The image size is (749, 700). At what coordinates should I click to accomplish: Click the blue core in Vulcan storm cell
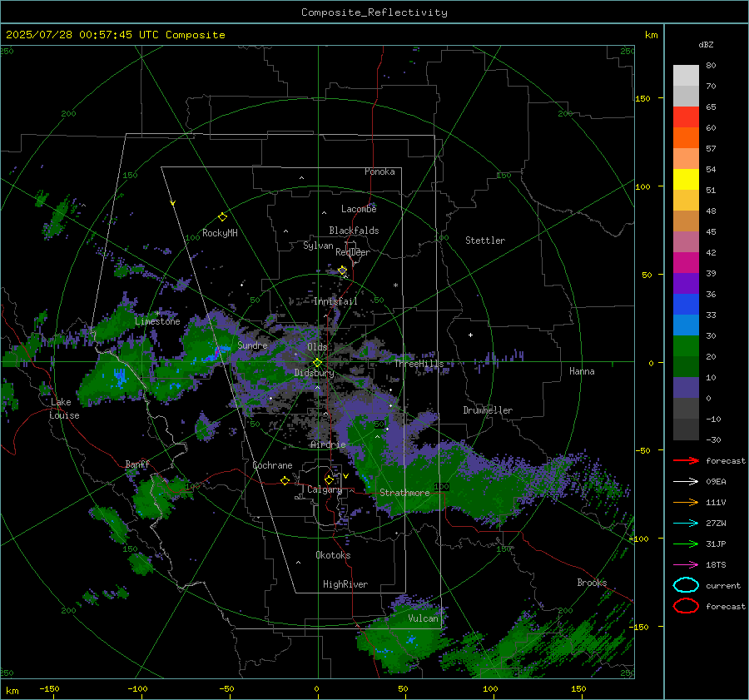tap(411, 639)
